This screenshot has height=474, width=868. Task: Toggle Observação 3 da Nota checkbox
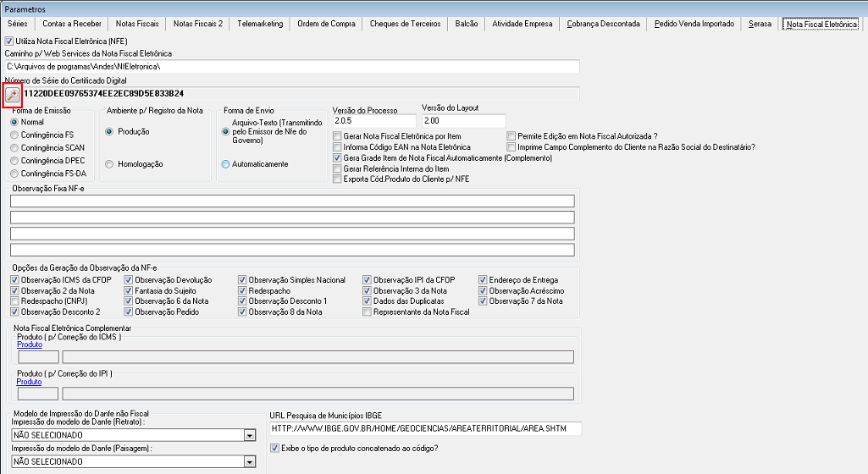tap(367, 291)
